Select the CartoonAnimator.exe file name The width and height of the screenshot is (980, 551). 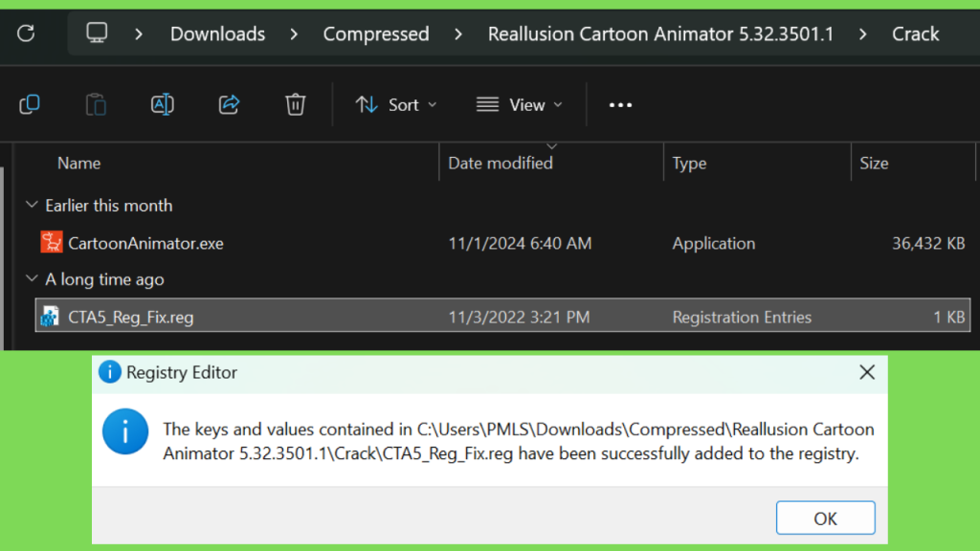145,243
